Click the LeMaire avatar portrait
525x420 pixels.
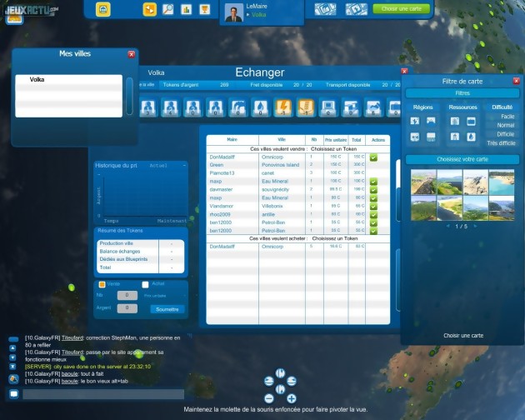click(235, 12)
